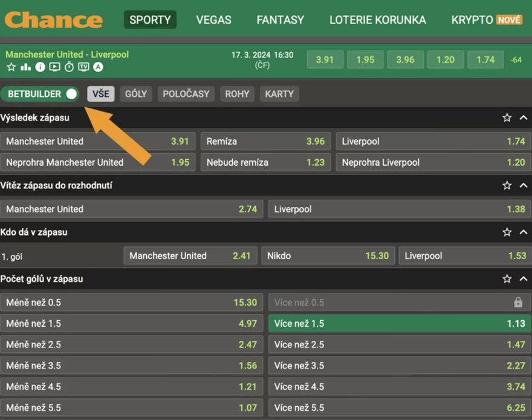532x420 pixels.
Task: Click header odds button 1.20
Action: pyautogui.click(x=445, y=60)
